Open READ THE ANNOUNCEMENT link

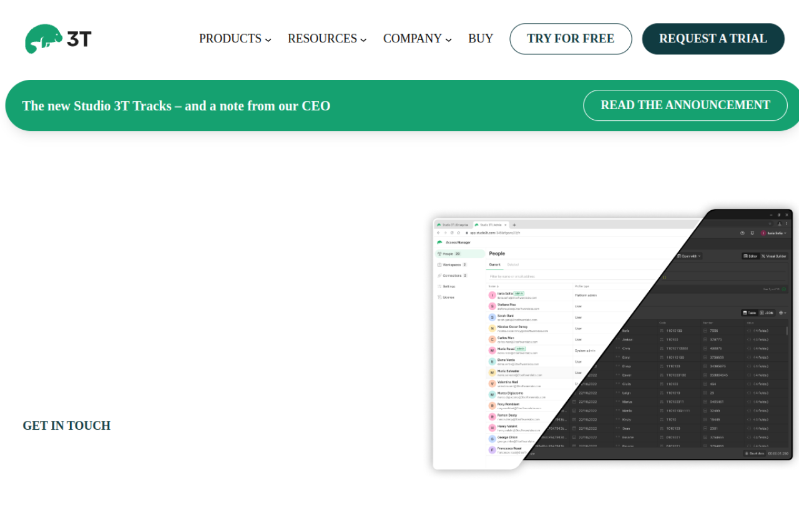pos(685,105)
